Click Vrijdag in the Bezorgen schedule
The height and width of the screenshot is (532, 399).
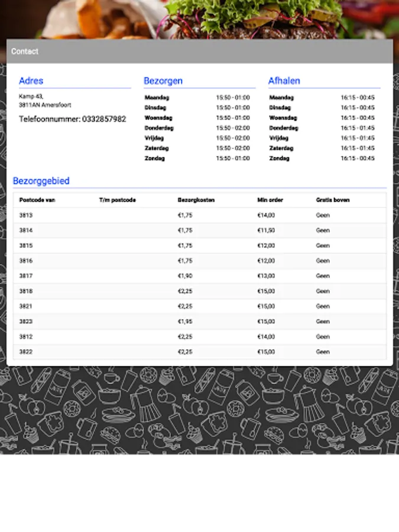pos(154,138)
